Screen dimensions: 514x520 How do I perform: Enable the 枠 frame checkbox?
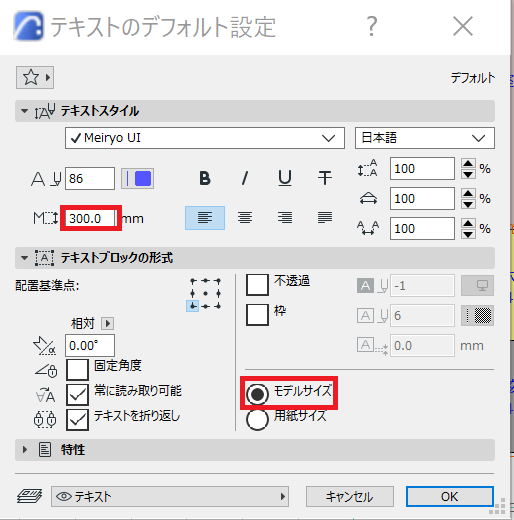click(x=257, y=315)
